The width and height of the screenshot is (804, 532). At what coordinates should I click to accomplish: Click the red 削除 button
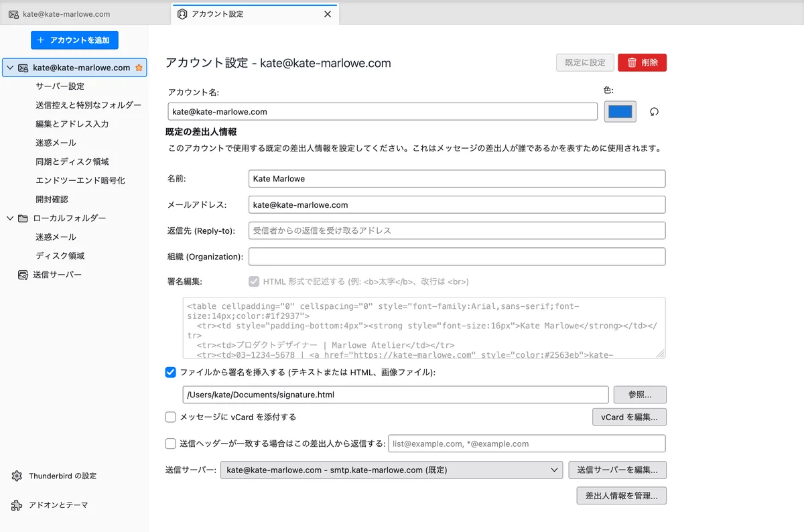click(x=642, y=62)
